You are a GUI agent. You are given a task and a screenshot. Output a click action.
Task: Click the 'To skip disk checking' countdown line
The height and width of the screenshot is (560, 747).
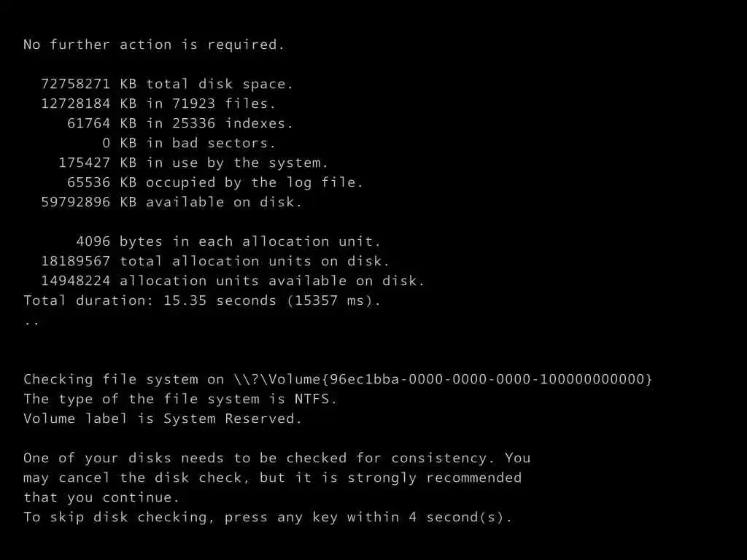(x=268, y=517)
